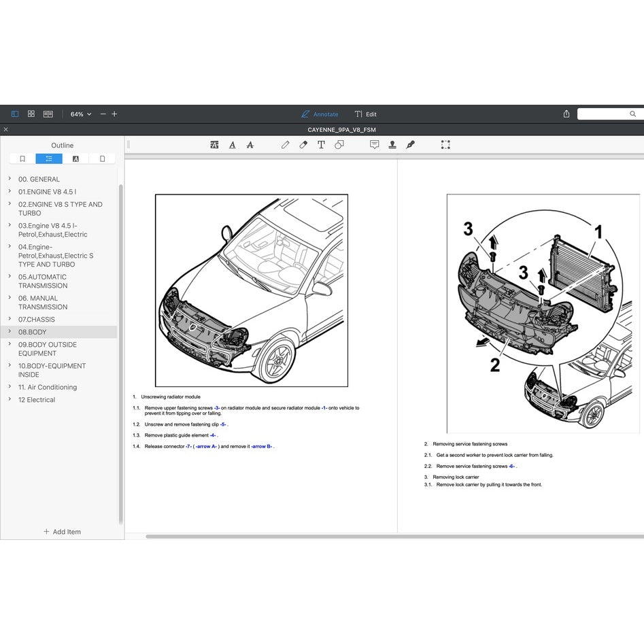
Task: Switch to thumbnail grid view
Action: point(31,114)
